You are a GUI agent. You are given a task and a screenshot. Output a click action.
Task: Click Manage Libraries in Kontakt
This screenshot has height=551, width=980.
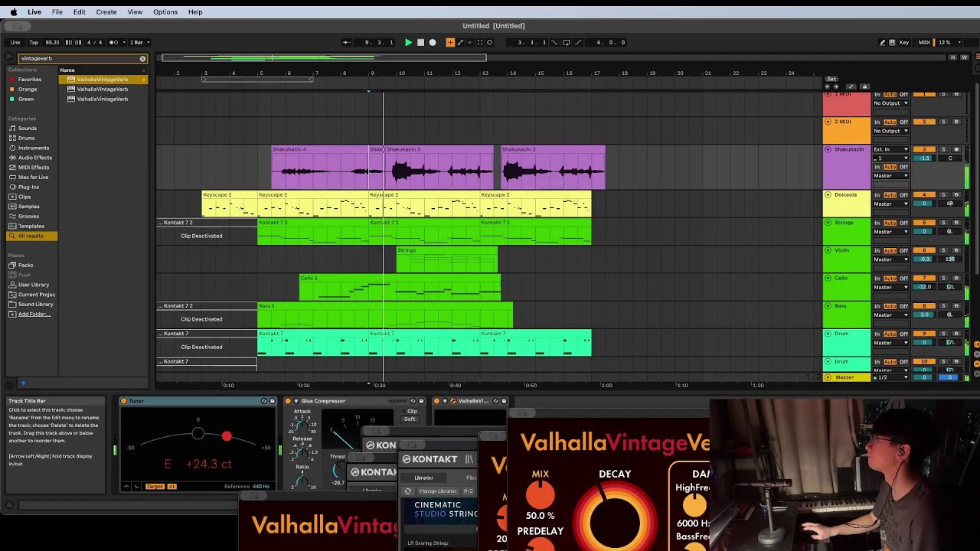(x=437, y=491)
